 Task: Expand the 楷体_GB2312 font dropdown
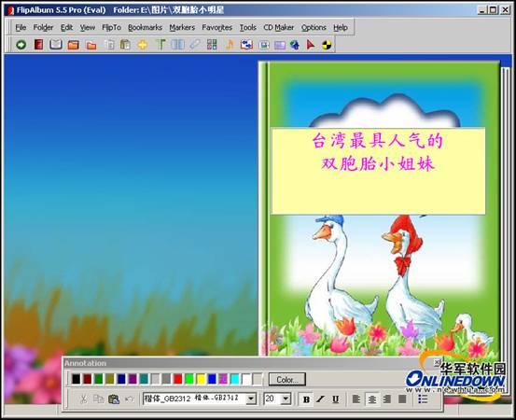[251, 399]
